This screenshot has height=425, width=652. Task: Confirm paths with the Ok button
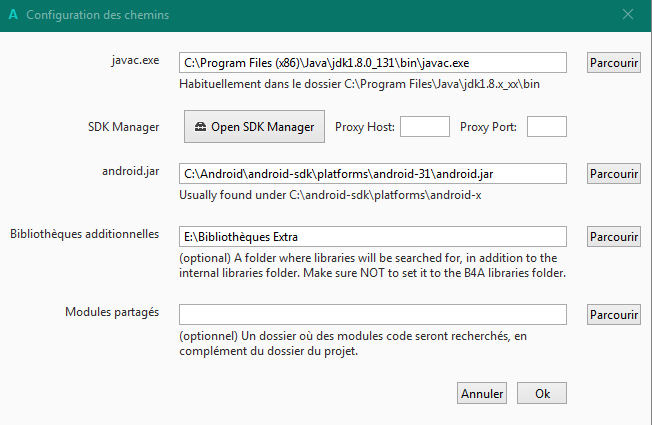tap(542, 393)
